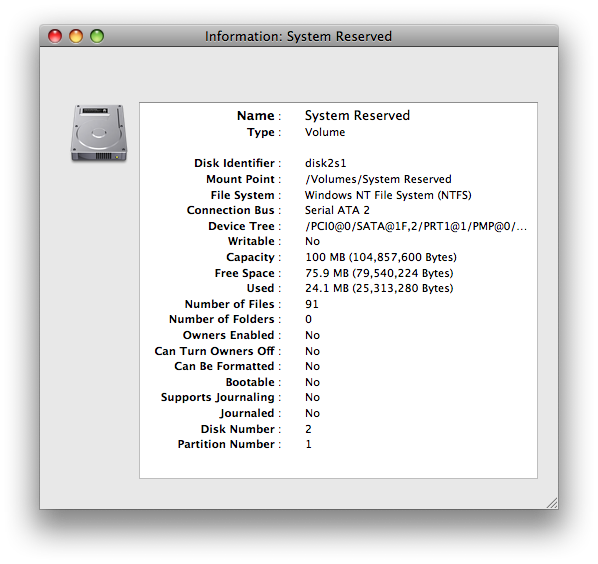
Task: Click the 'Writable' label
Action: point(251,241)
